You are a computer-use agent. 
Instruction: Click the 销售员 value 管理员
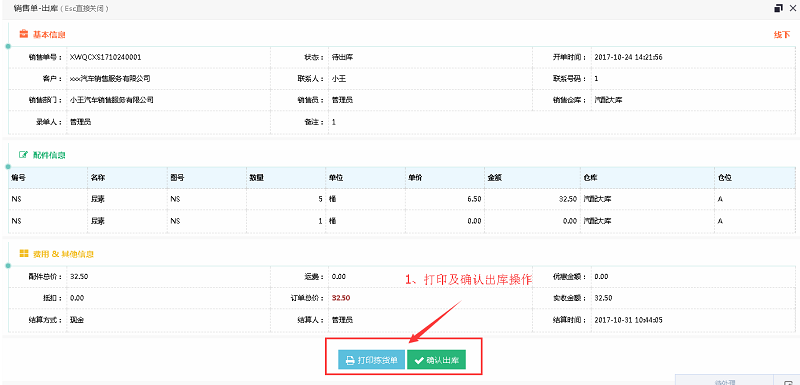[x=342, y=100]
